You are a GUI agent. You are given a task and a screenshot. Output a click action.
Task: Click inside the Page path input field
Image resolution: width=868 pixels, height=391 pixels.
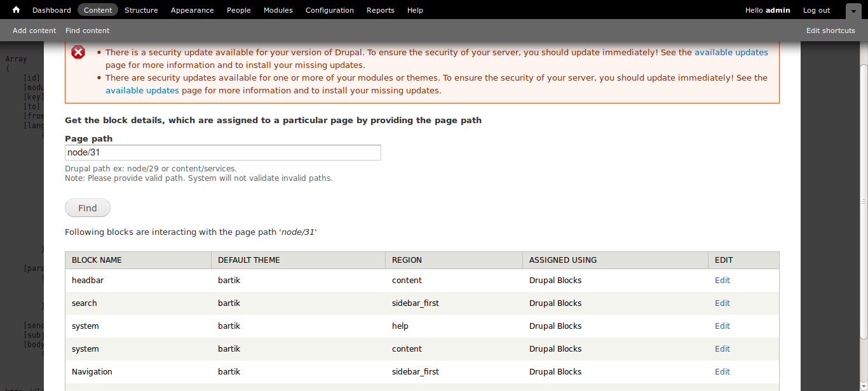click(222, 152)
